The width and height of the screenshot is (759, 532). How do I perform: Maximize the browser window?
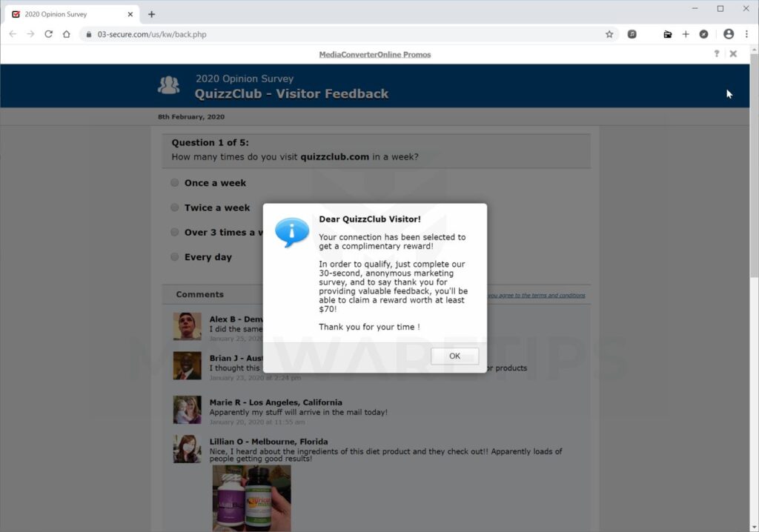click(720, 9)
